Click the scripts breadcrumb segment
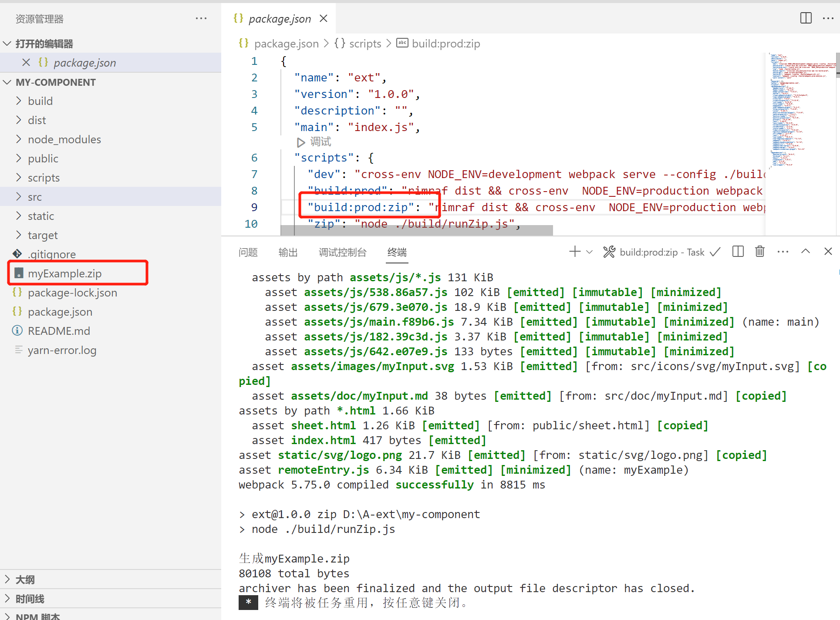This screenshot has height=620, width=840. click(x=365, y=44)
